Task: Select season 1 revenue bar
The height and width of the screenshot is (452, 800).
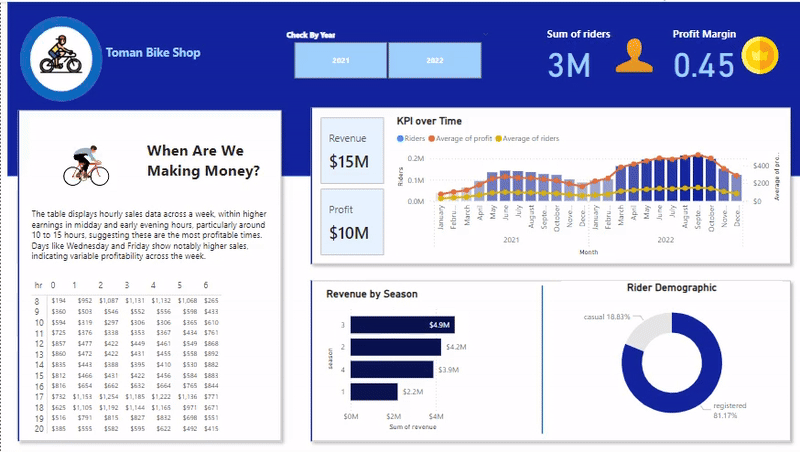Action: click(x=374, y=392)
